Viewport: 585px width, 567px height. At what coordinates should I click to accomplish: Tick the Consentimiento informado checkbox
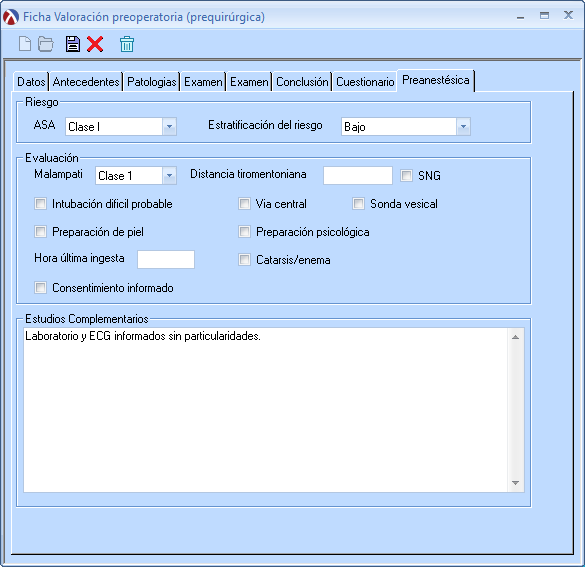40,288
